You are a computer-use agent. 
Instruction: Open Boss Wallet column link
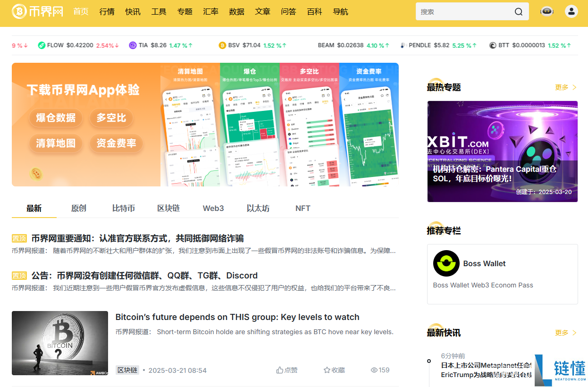tap(484, 263)
